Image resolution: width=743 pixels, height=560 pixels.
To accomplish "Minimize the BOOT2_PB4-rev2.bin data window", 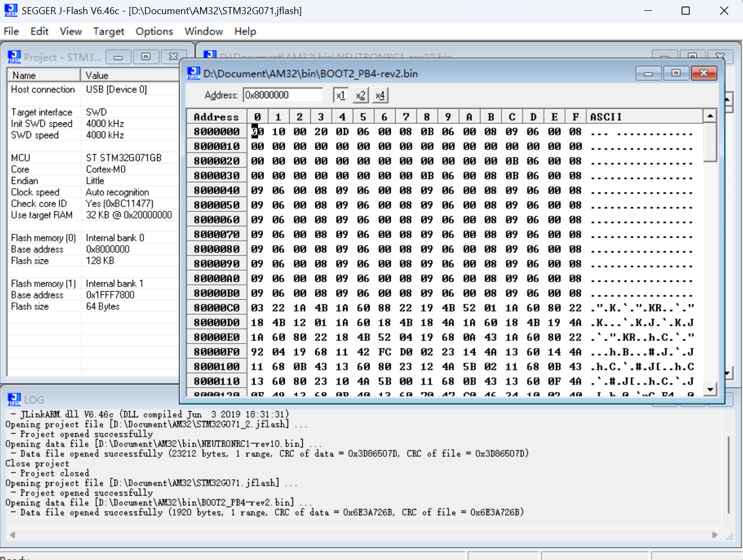I will (x=648, y=73).
